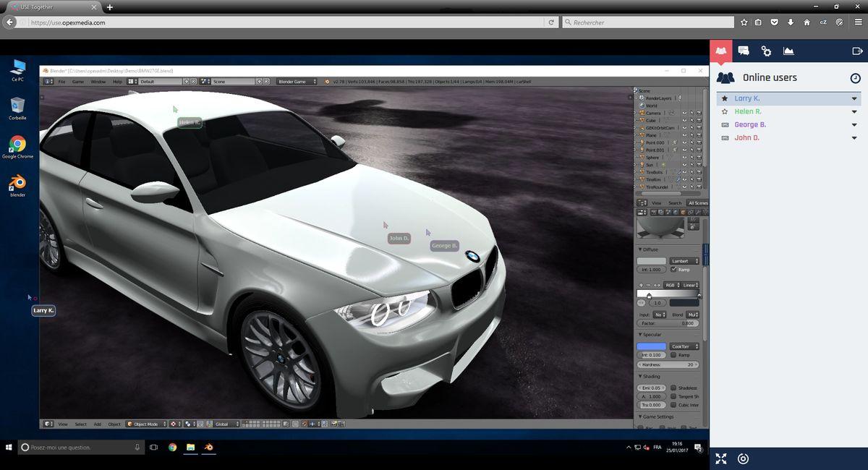Expand the Larry K. user options arrow
Viewport: 868px width, 470px height.
click(x=854, y=99)
